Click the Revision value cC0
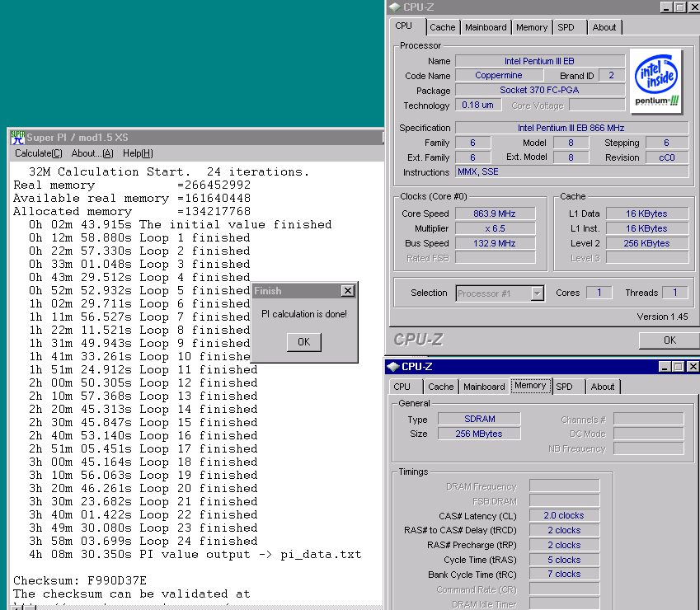 tap(667, 157)
